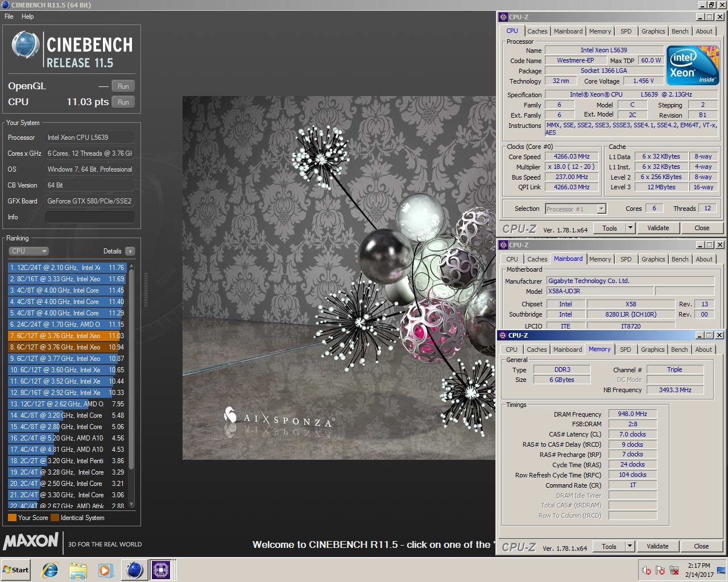The width and height of the screenshot is (728, 582).
Task: Open Tools dropdown arrow in bottom CPU-Z window
Action: pyautogui.click(x=630, y=546)
